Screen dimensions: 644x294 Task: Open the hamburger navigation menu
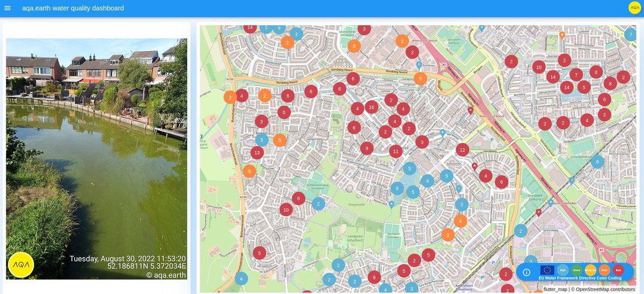point(8,8)
